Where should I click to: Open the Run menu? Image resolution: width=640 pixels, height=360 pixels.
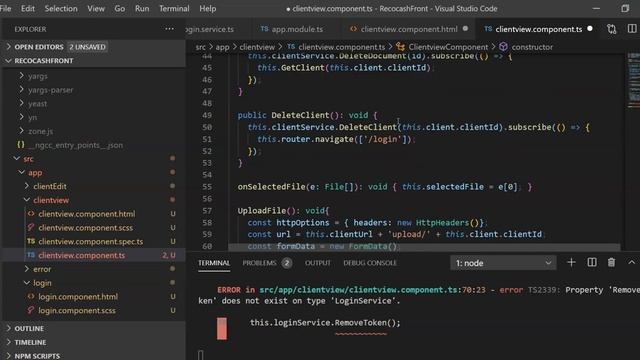[142, 9]
